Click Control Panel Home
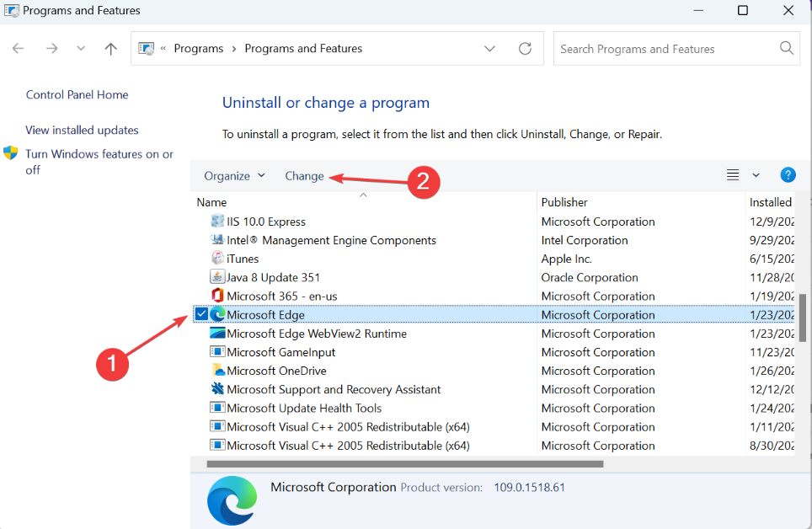 click(x=77, y=94)
